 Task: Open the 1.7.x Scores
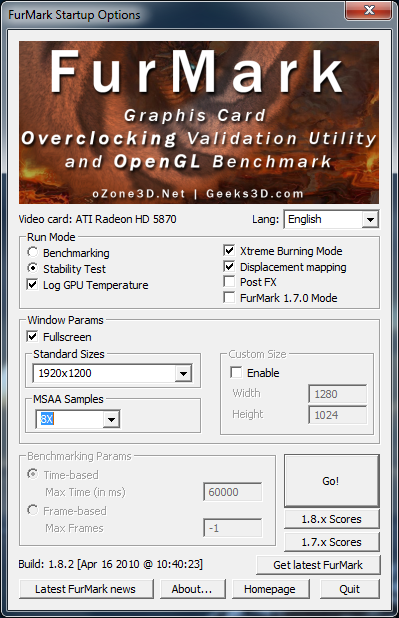pyautogui.click(x=332, y=542)
